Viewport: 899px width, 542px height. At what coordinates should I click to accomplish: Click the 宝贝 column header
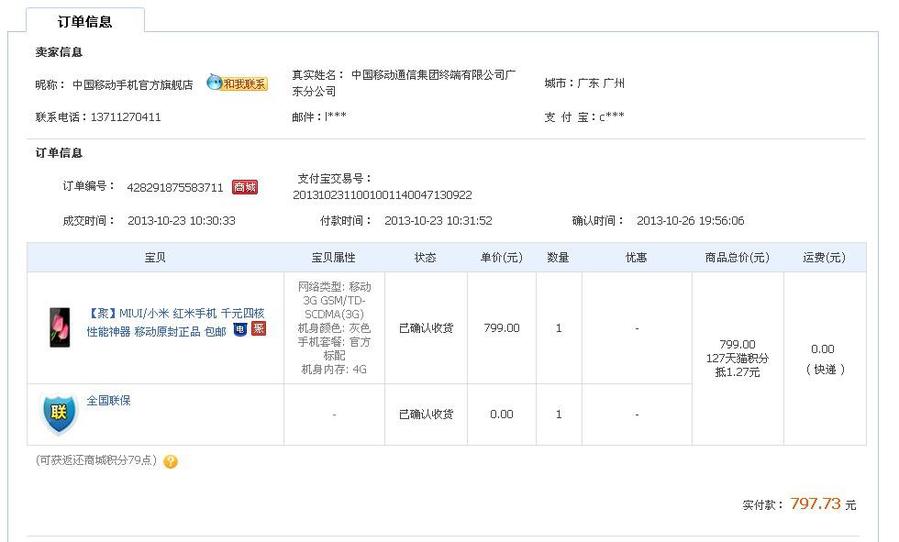[x=155, y=258]
